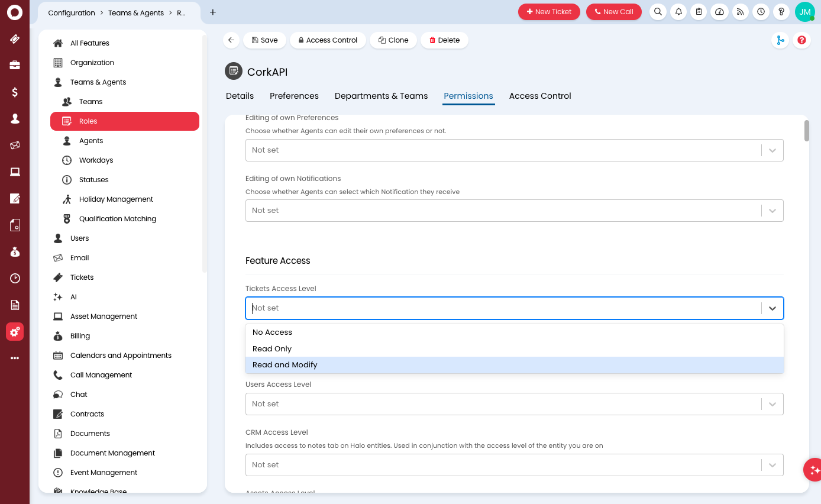Open the Access Control tab
This screenshot has width=821, height=504.
coord(540,96)
